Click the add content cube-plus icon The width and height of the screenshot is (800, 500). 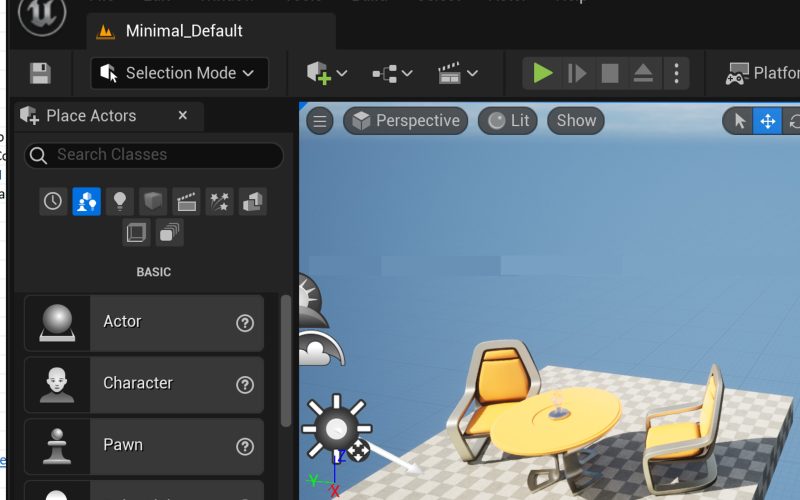318,73
